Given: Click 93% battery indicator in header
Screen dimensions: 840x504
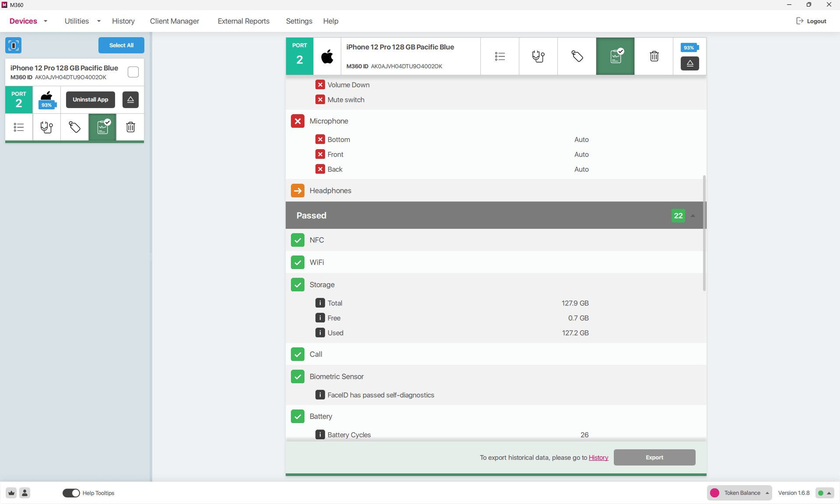Looking at the screenshot, I should click(689, 48).
